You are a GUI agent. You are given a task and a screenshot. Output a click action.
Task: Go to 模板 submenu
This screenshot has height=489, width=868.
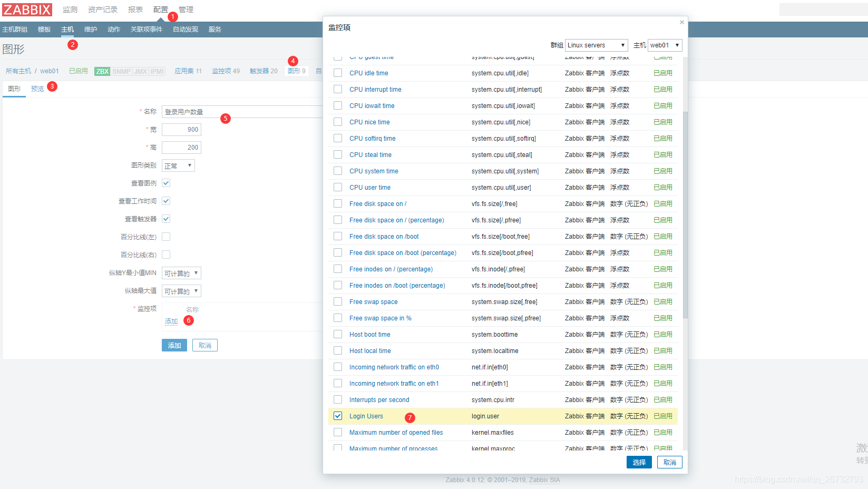44,30
